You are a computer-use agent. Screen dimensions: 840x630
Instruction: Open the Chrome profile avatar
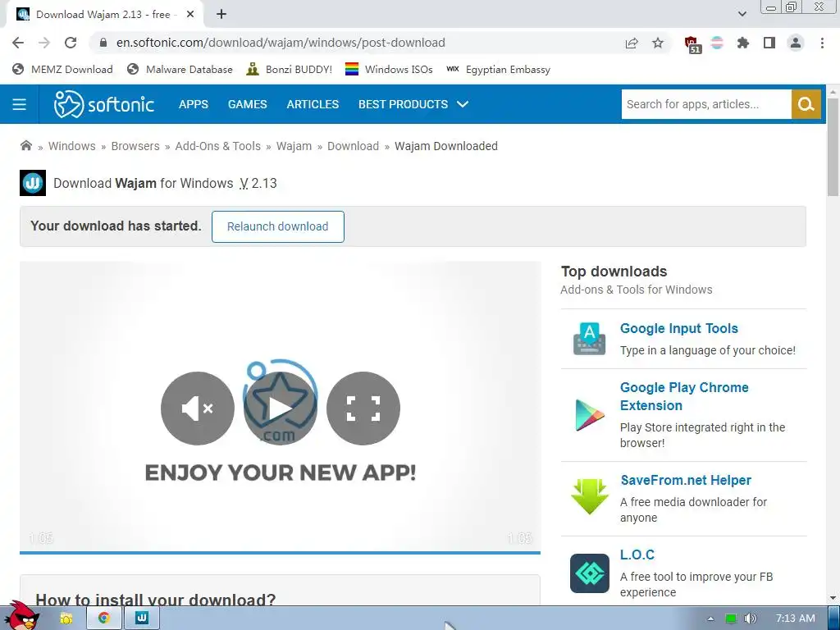796,43
